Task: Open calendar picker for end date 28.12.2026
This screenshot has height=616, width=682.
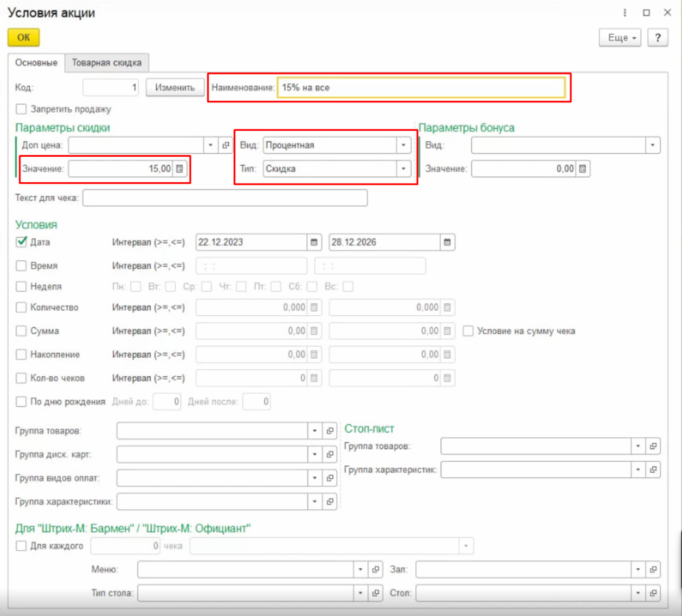Action: [x=447, y=242]
